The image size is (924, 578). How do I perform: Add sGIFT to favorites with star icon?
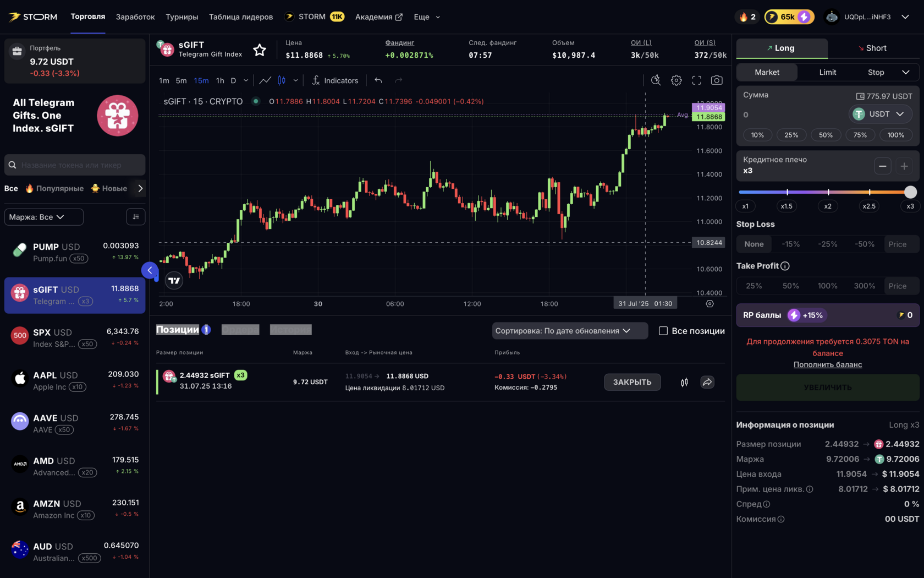[260, 50]
